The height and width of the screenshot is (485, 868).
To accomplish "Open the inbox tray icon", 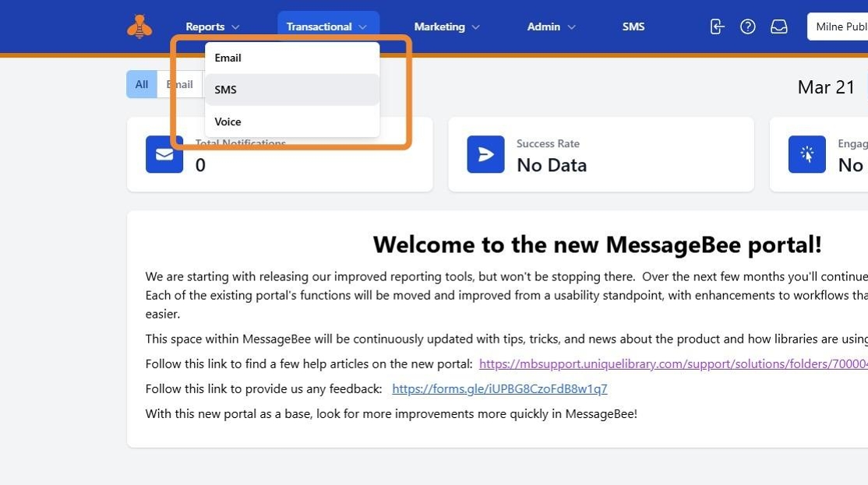I will [x=779, y=26].
